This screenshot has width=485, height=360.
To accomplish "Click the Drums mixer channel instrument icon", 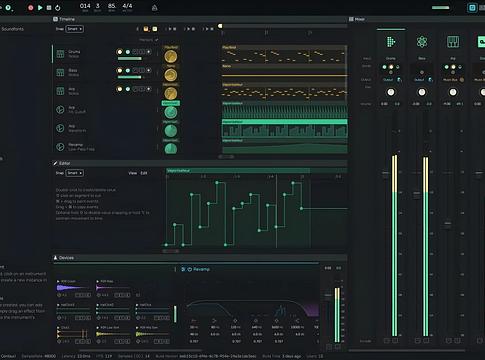I will 391,42.
